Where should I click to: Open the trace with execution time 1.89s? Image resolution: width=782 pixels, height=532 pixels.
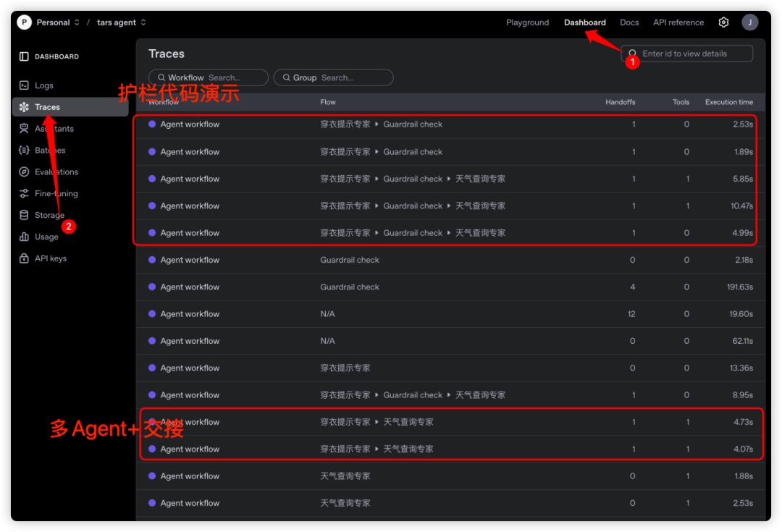(x=450, y=151)
